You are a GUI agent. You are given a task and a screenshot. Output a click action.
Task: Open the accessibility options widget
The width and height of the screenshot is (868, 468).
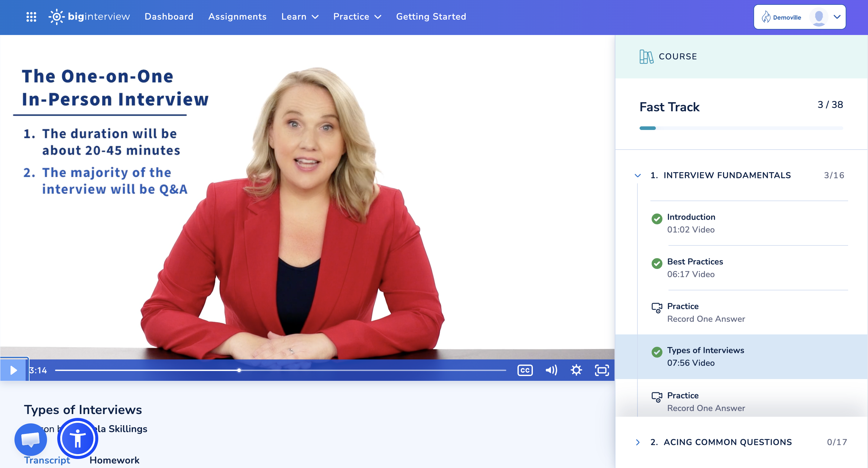tap(77, 439)
